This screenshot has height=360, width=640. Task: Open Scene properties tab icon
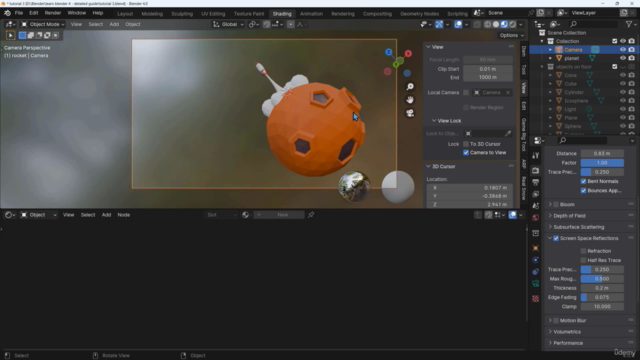(x=536, y=206)
